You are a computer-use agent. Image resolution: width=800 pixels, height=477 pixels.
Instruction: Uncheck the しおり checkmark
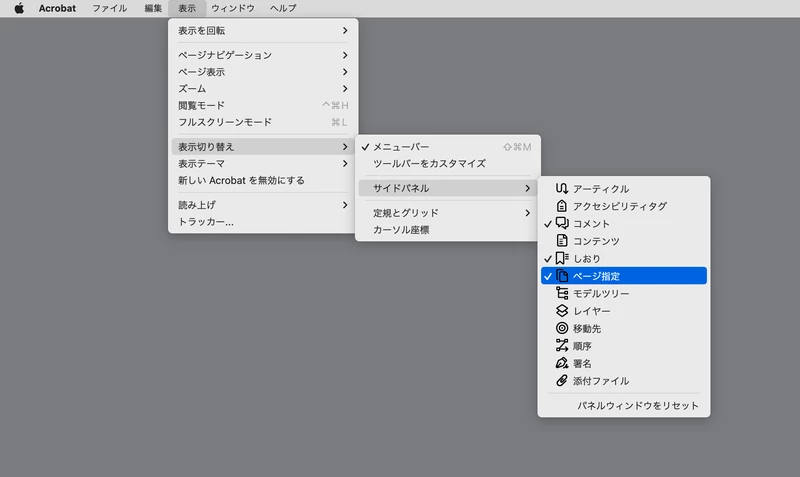click(x=548, y=259)
